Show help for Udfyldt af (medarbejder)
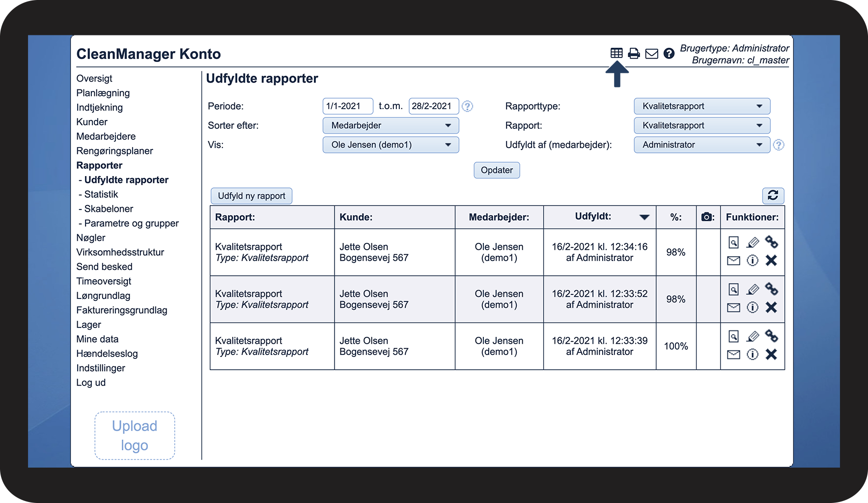Viewport: 868px width, 503px height. pyautogui.click(x=779, y=145)
